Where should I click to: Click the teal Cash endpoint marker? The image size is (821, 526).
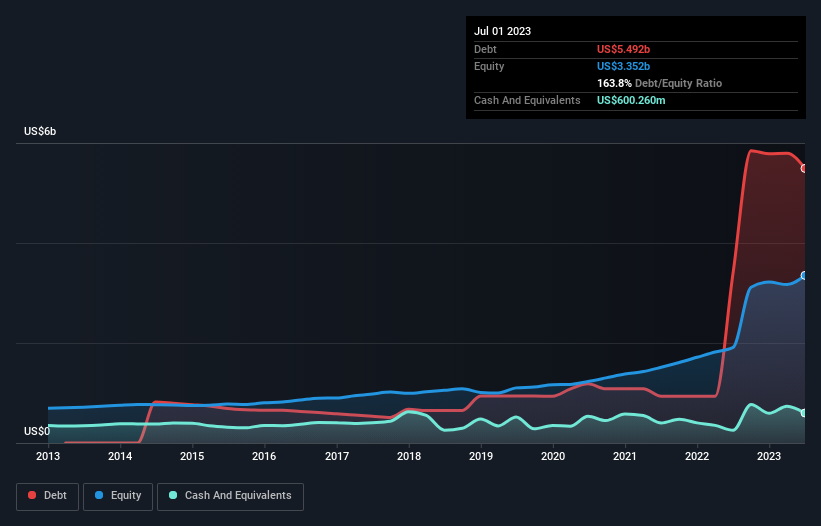point(804,413)
